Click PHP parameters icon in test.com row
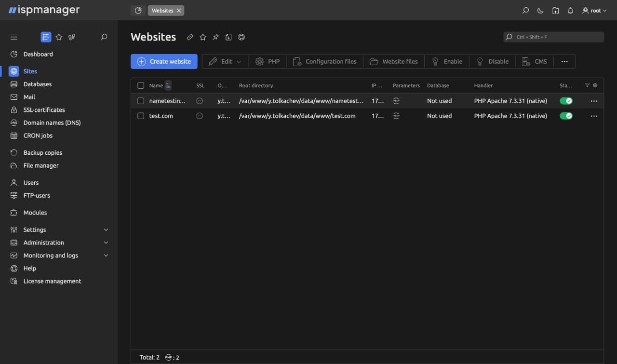 click(396, 116)
